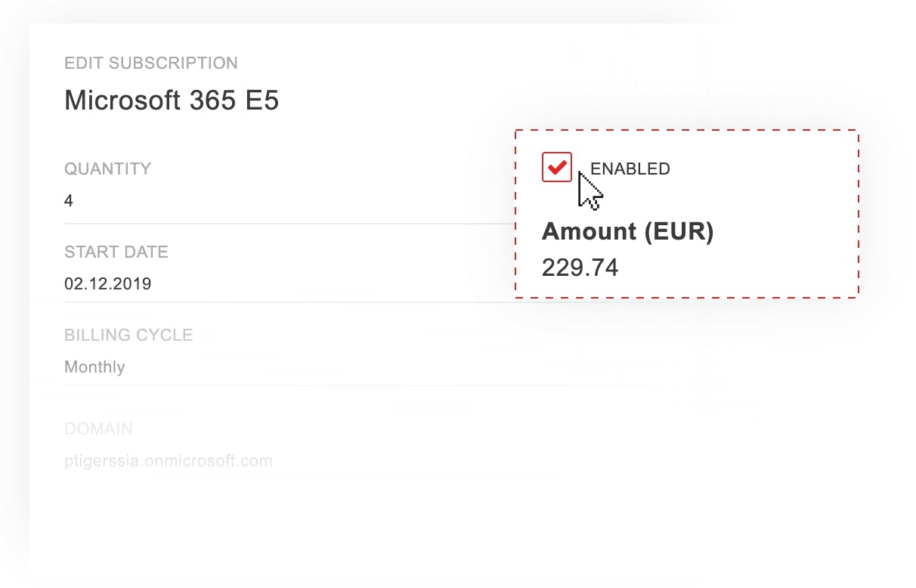Click the amount value 229.74
916x588 pixels.
(x=580, y=267)
